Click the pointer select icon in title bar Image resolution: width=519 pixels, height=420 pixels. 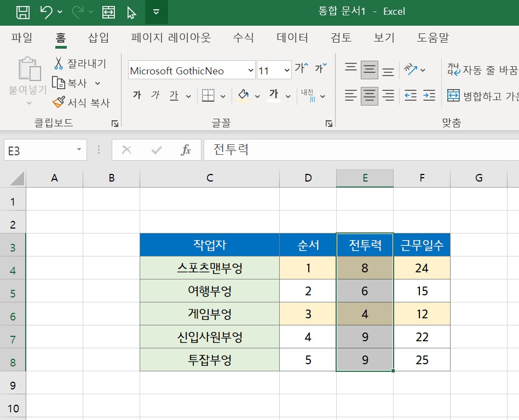tap(131, 13)
